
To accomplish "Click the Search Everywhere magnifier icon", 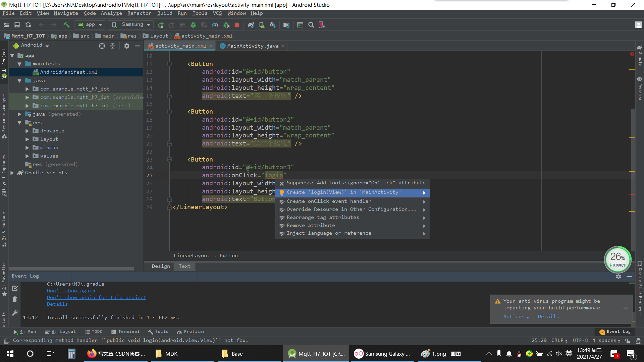I will [x=311, y=25].
